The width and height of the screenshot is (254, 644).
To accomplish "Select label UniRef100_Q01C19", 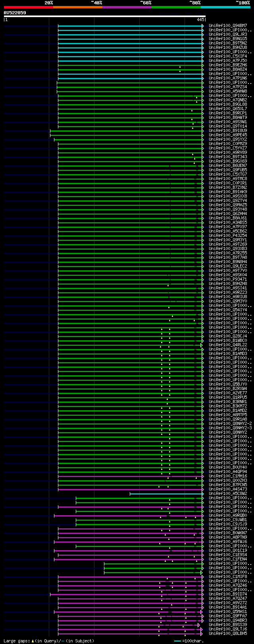I will [228, 551].
